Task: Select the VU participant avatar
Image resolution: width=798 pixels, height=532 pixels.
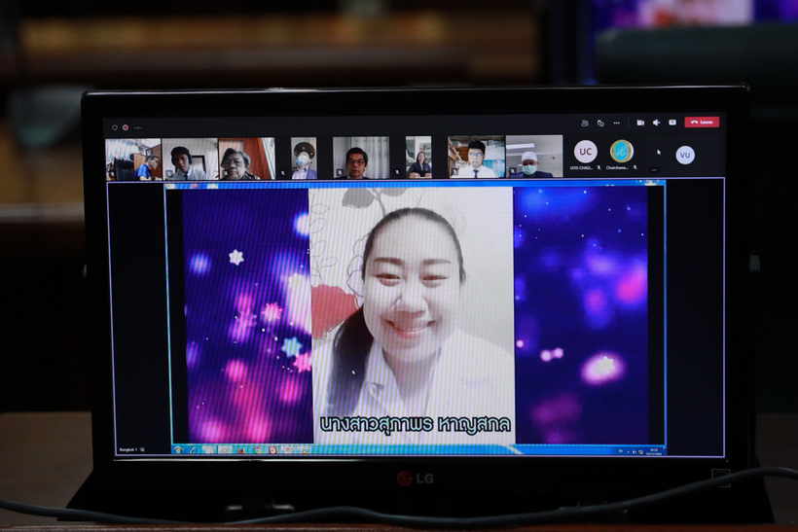Action: point(685,155)
